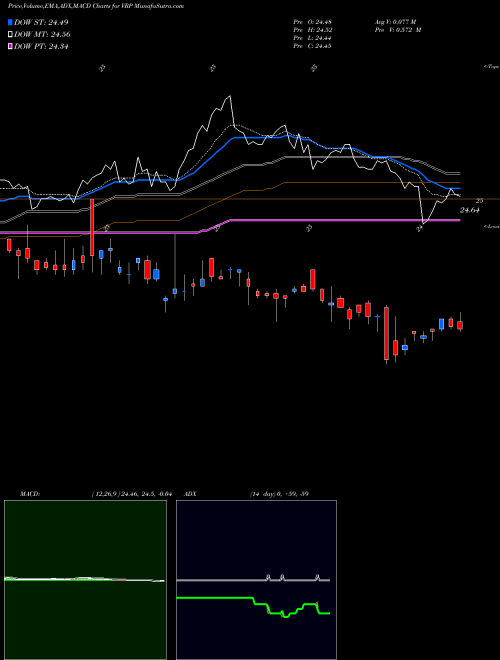Select the 'DOW MT: 24.56' legend label

pyautogui.click(x=42, y=35)
